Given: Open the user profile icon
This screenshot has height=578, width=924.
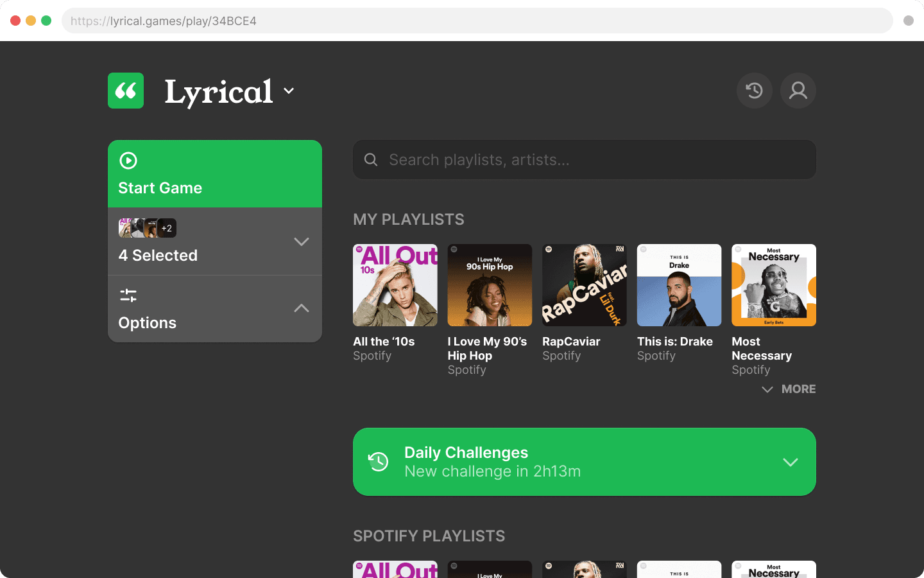Looking at the screenshot, I should pos(798,91).
